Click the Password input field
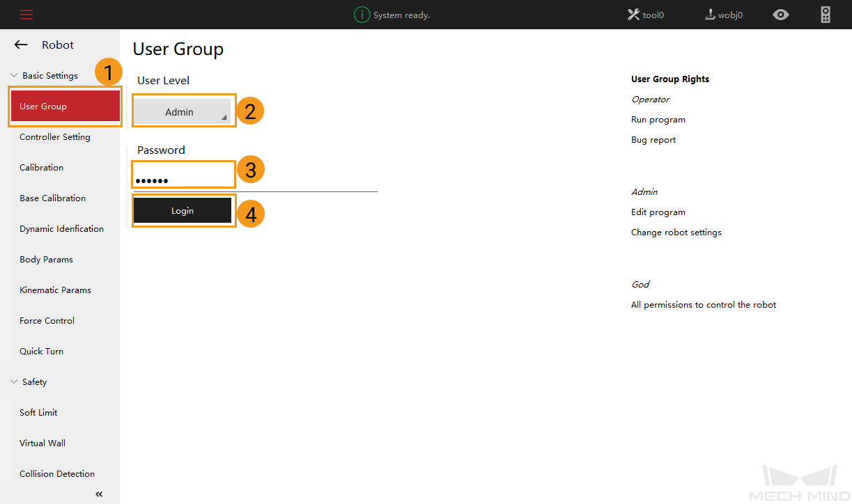Viewport: 852px width, 504px height. tap(184, 180)
